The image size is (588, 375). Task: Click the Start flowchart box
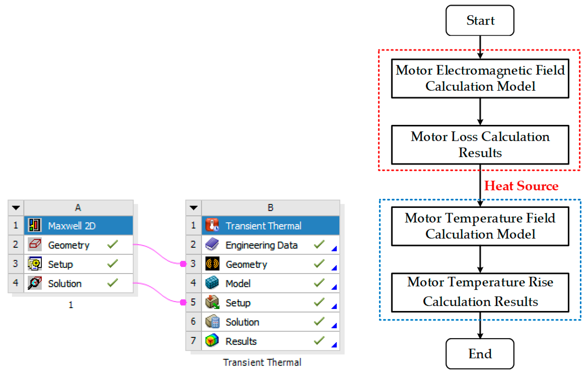click(480, 20)
